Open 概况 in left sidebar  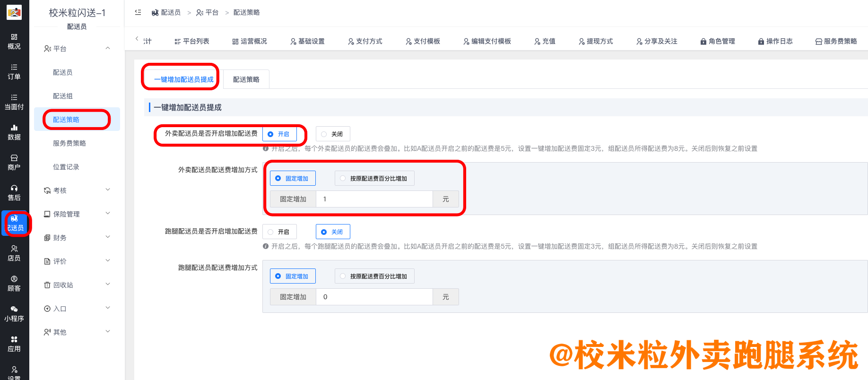[x=14, y=42]
